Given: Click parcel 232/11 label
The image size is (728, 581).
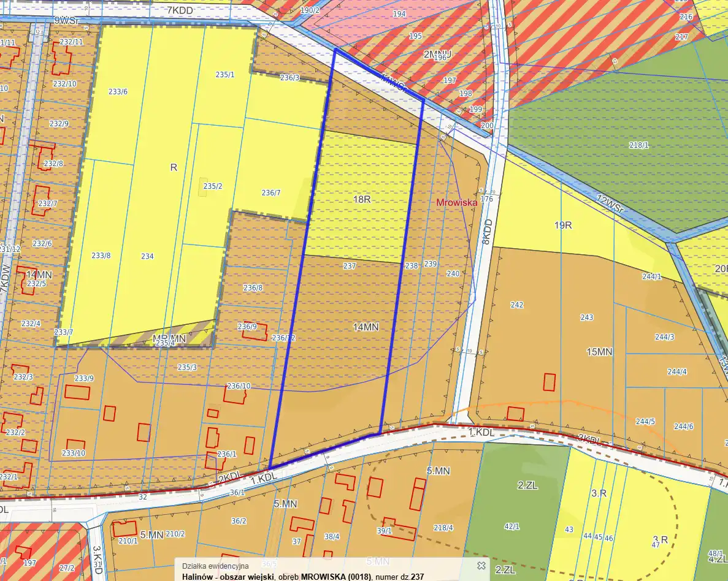Looking at the screenshot, I should [72, 42].
